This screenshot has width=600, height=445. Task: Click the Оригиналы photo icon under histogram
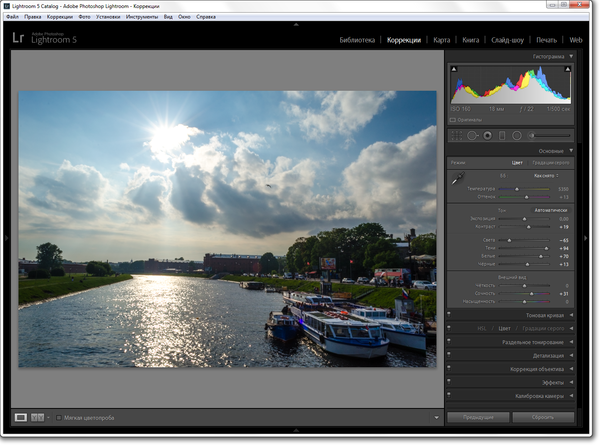[453, 120]
